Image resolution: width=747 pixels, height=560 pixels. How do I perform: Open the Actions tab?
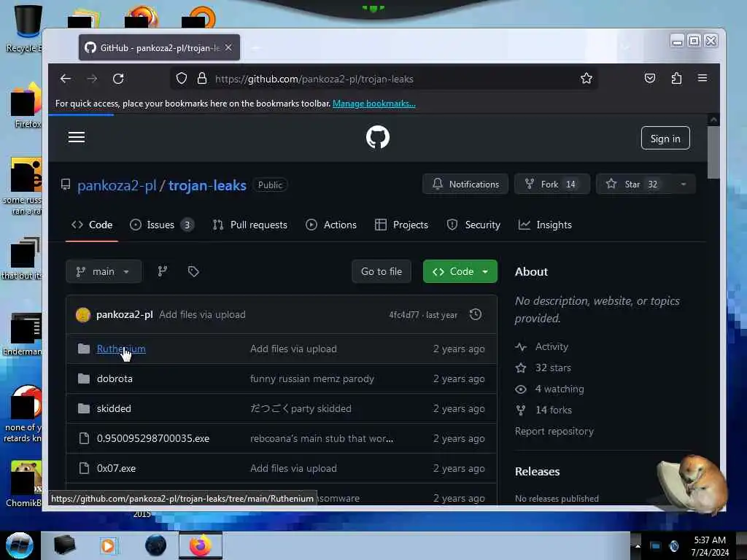point(331,225)
